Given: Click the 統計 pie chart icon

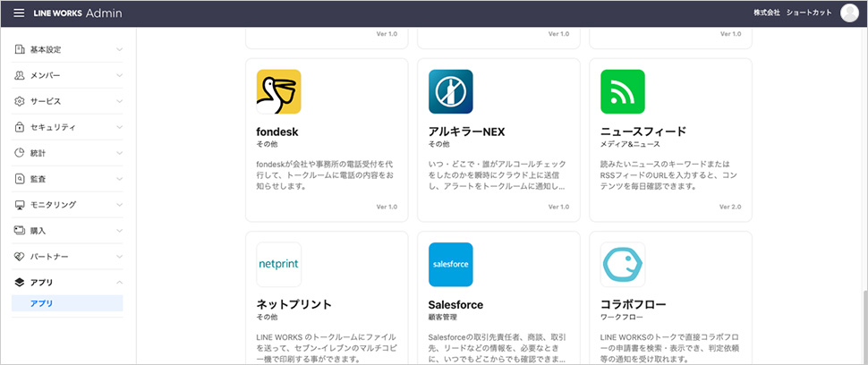Looking at the screenshot, I should (20, 153).
